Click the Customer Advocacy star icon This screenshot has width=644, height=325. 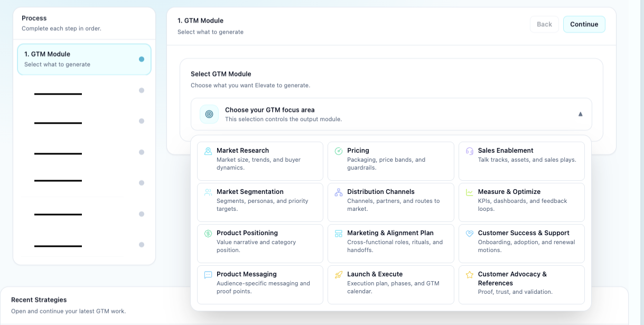tap(469, 274)
